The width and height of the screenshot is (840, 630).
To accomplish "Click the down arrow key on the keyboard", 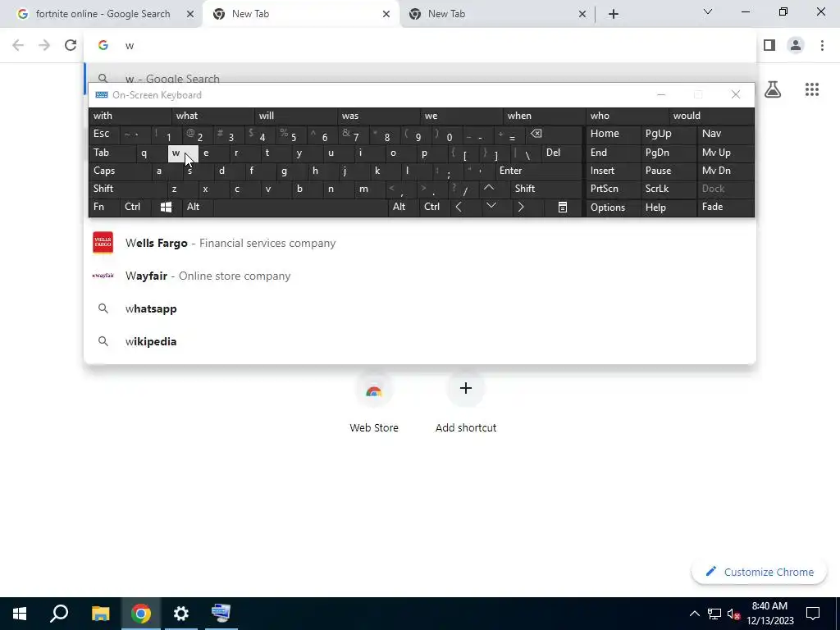I will pos(491,207).
